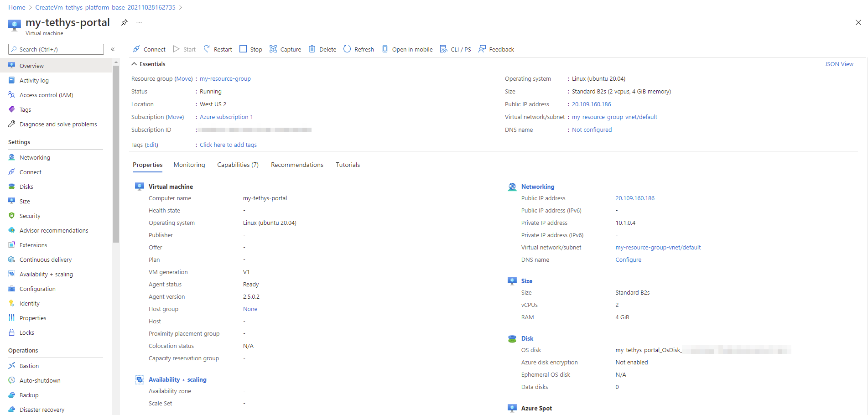The height and width of the screenshot is (415, 868).
Task: Open Configuration in sidebar
Action: click(37, 289)
